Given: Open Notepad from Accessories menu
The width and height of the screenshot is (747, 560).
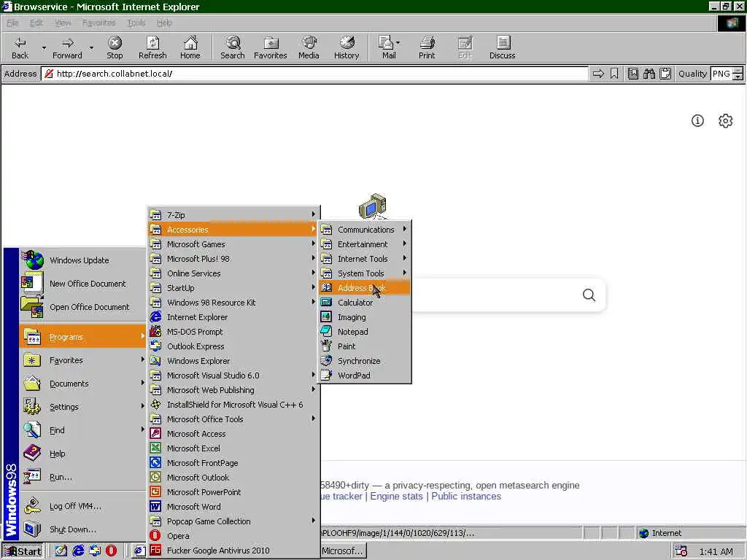Looking at the screenshot, I should tap(365, 332).
